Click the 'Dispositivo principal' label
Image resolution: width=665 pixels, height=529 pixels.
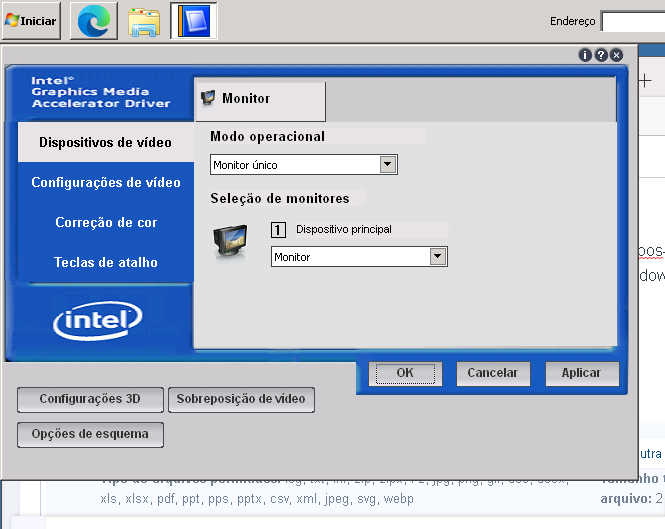click(344, 230)
